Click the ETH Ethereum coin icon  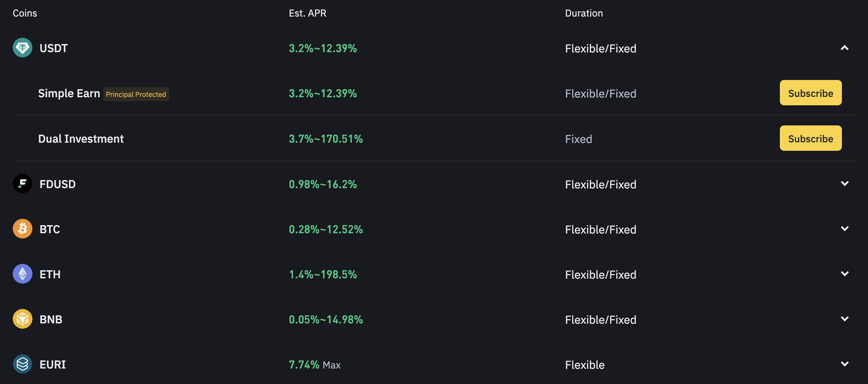coord(23,274)
